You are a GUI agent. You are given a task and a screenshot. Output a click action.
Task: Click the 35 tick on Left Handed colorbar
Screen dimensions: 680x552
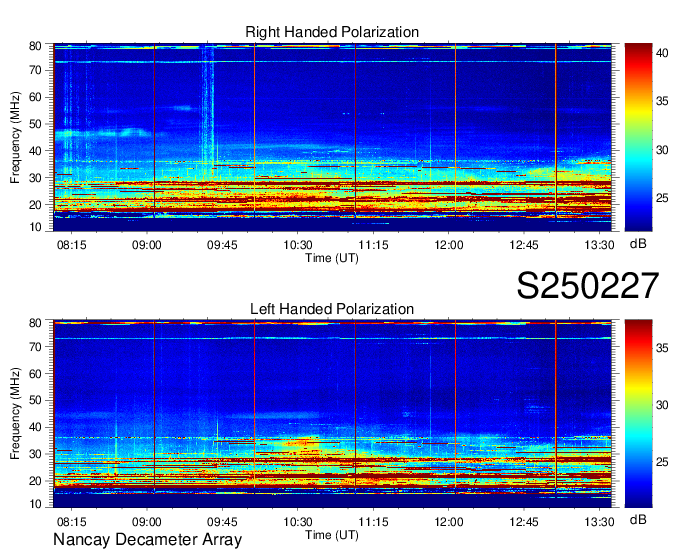click(662, 348)
